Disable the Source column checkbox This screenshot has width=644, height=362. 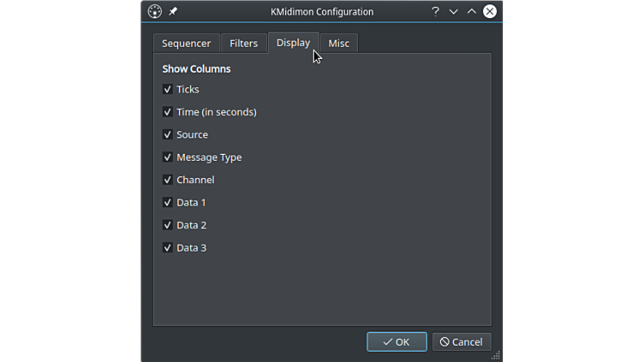pyautogui.click(x=168, y=134)
